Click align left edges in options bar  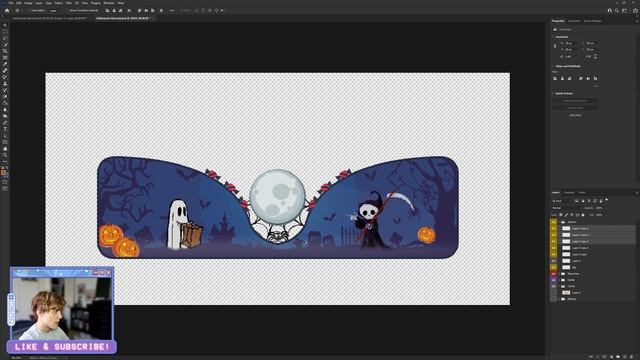coord(107,11)
